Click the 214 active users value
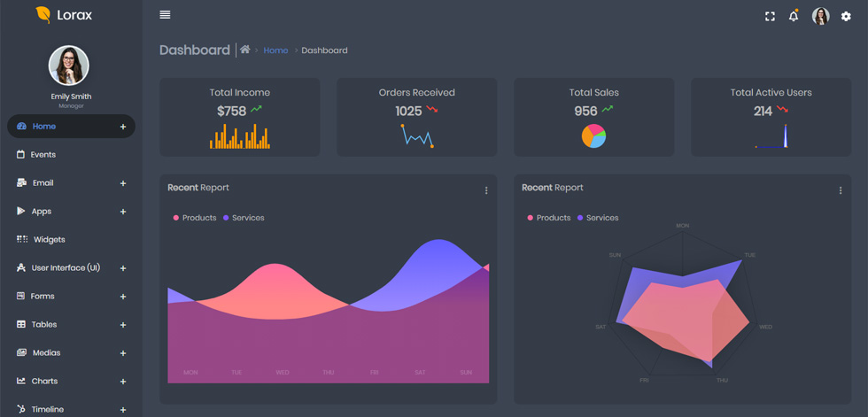 point(763,112)
